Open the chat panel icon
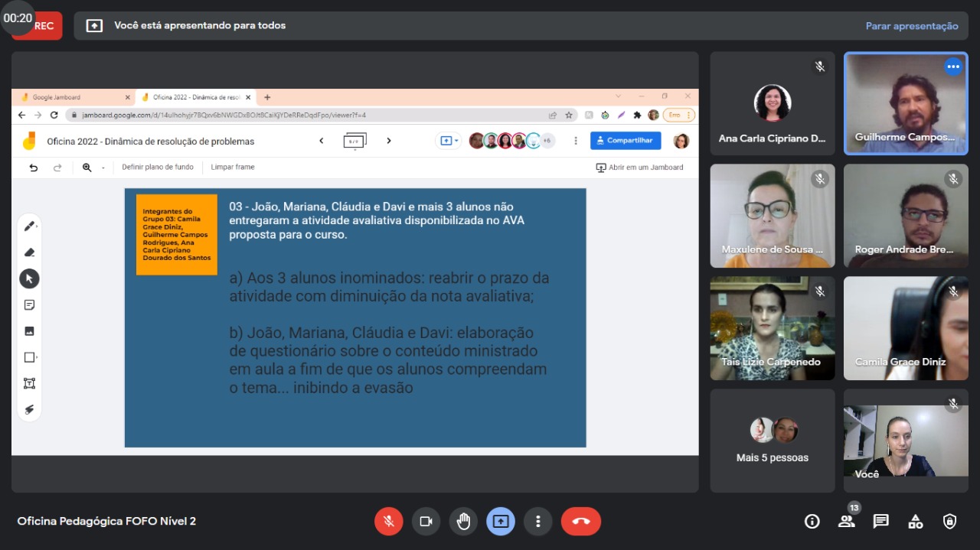Viewport: 980px width, 550px height. click(880, 521)
